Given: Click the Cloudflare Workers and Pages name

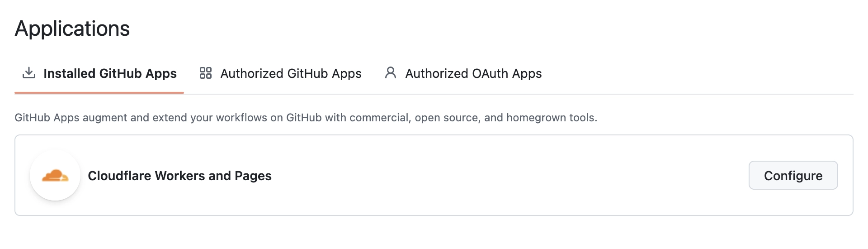Looking at the screenshot, I should click(179, 176).
